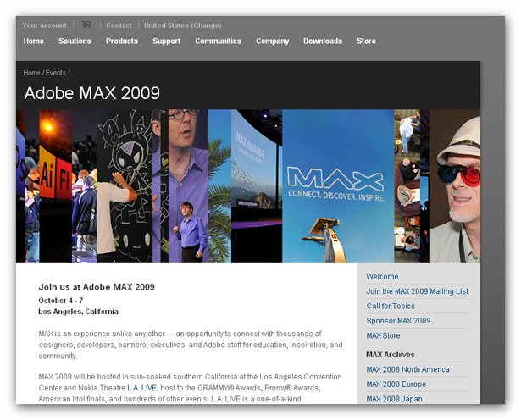521x420 pixels.
Task: Select Home in the main navigation
Action: 34,41
